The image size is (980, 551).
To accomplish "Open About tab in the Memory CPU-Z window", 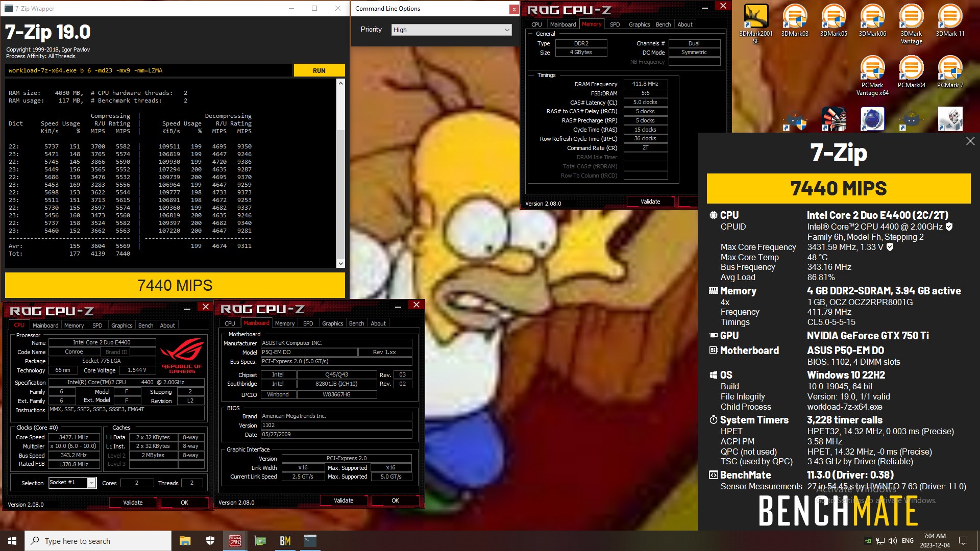I will tap(685, 24).
